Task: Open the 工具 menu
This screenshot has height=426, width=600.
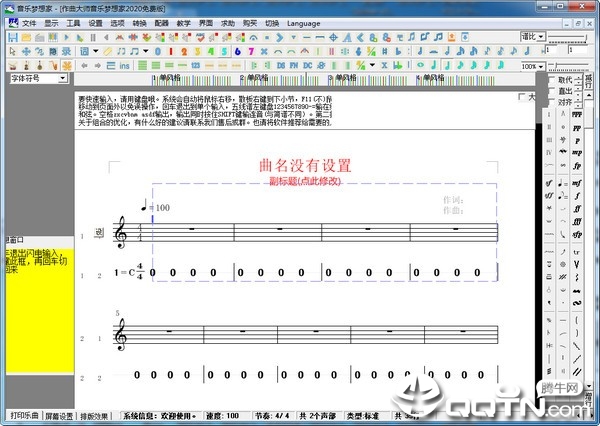Action: (x=73, y=23)
